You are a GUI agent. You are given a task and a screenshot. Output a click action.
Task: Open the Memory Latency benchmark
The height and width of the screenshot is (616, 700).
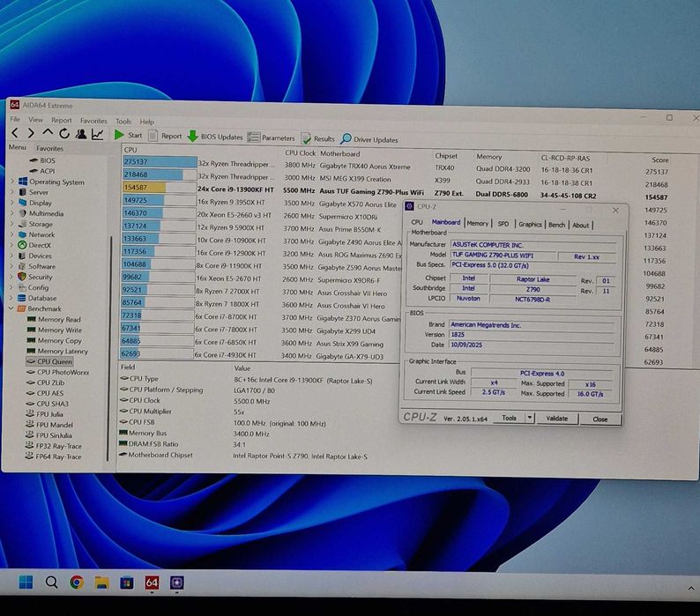[x=57, y=352]
